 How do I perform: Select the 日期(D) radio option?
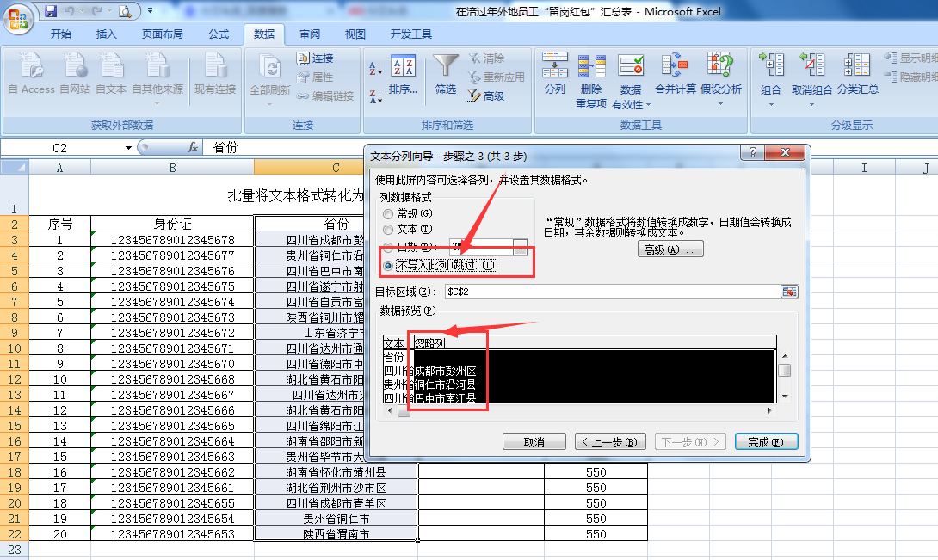[388, 247]
